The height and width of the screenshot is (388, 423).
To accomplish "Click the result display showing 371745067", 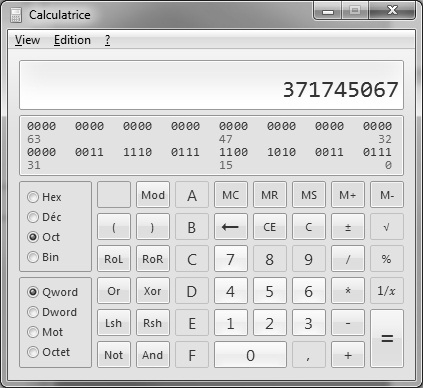I will click(211, 85).
